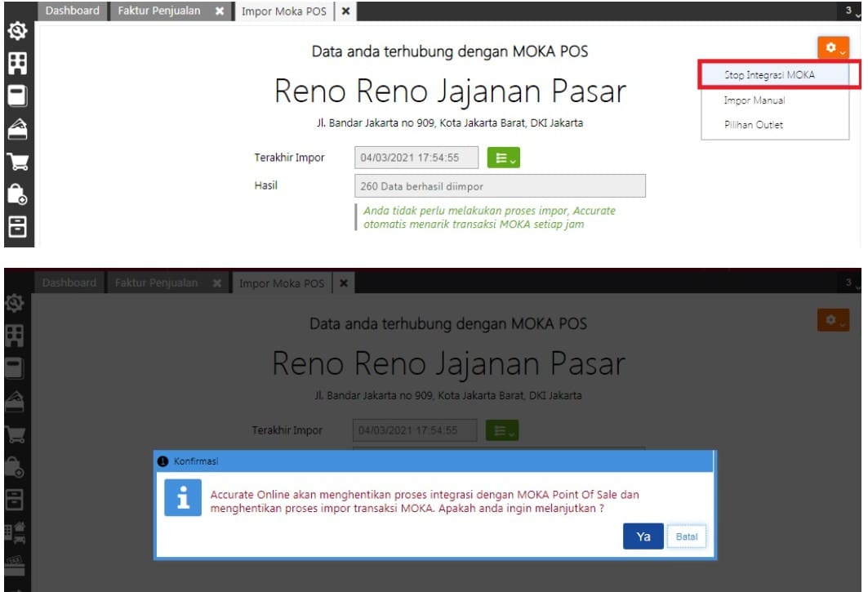Click the undimmed shopping cart purchase icon
This screenshot has width=868, height=592.
16,161
